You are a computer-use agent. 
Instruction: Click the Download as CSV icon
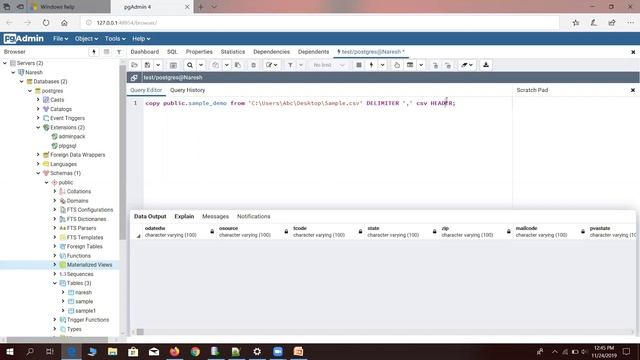click(x=486, y=65)
